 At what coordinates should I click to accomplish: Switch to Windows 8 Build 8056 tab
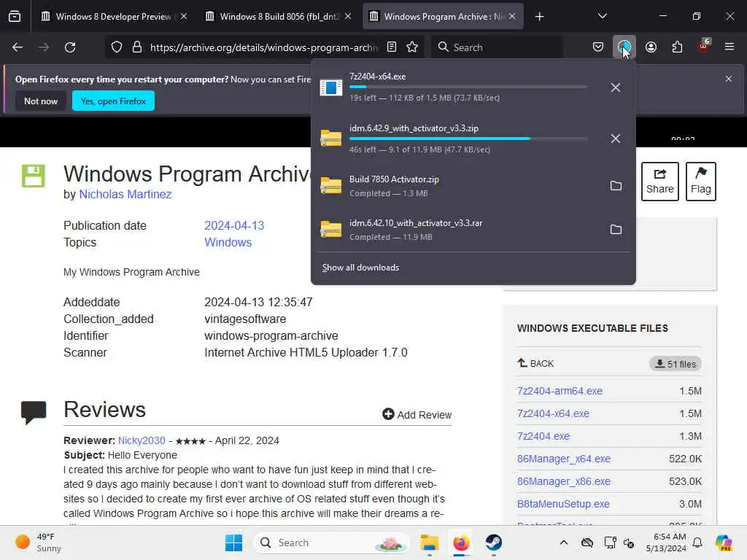pyautogui.click(x=279, y=17)
